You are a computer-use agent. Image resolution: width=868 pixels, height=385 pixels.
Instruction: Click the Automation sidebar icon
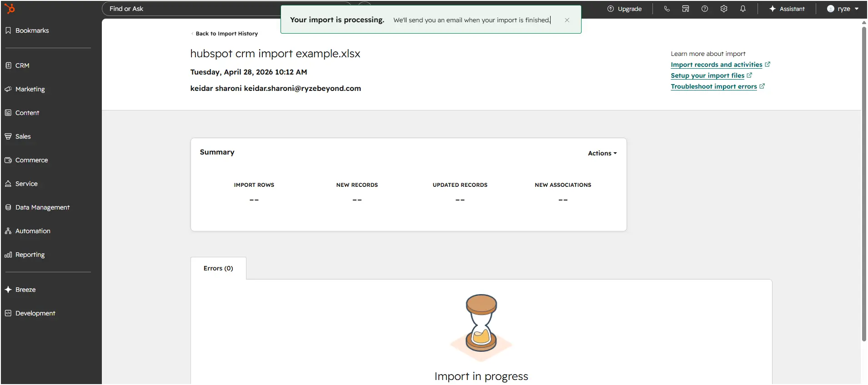click(x=8, y=231)
